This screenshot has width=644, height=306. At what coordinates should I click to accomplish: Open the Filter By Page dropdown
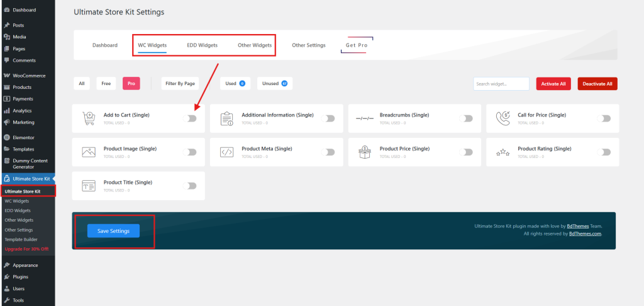coord(180,84)
